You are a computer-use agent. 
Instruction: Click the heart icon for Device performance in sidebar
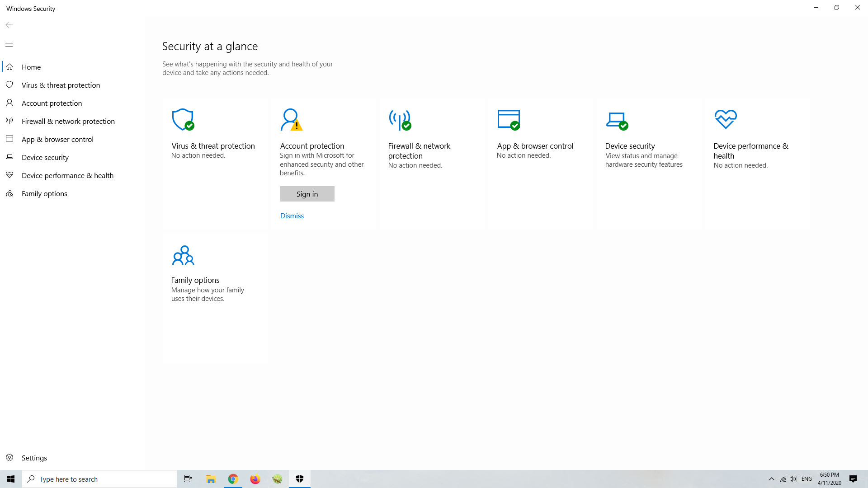[x=9, y=175]
